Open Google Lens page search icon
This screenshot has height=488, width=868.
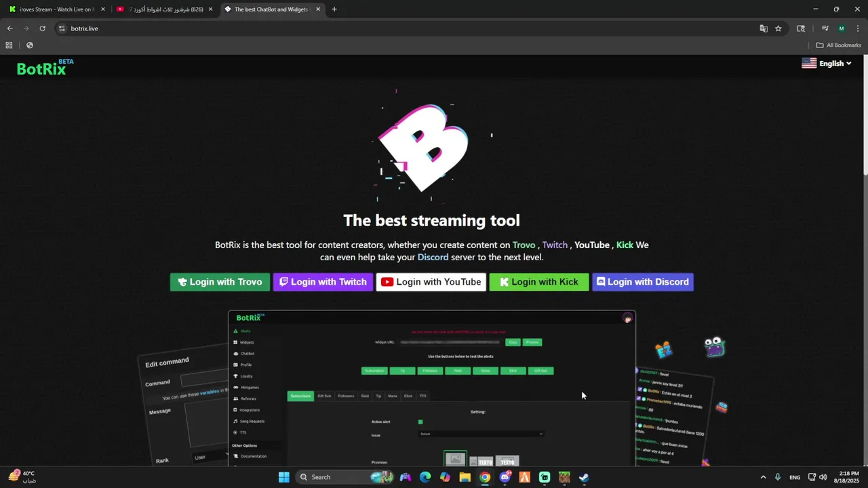(x=801, y=28)
